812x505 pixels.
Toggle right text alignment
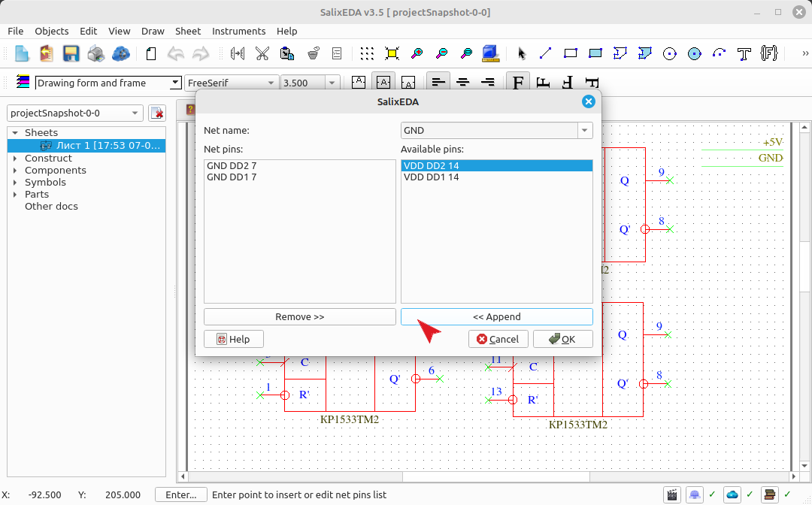point(487,82)
